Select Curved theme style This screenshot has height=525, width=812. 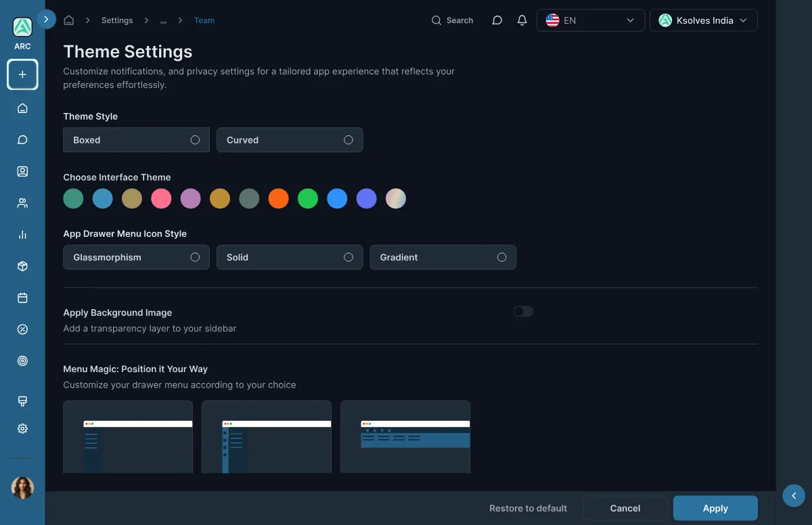pyautogui.click(x=290, y=140)
